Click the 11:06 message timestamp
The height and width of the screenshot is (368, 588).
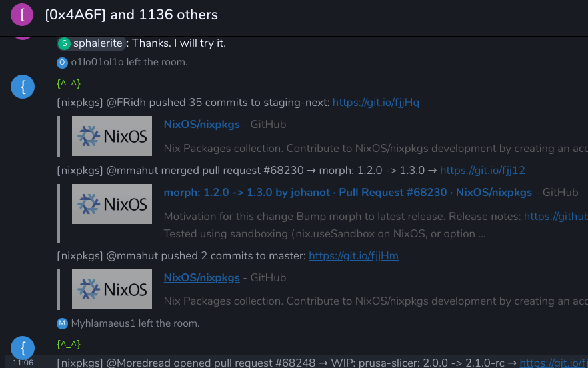(23, 363)
